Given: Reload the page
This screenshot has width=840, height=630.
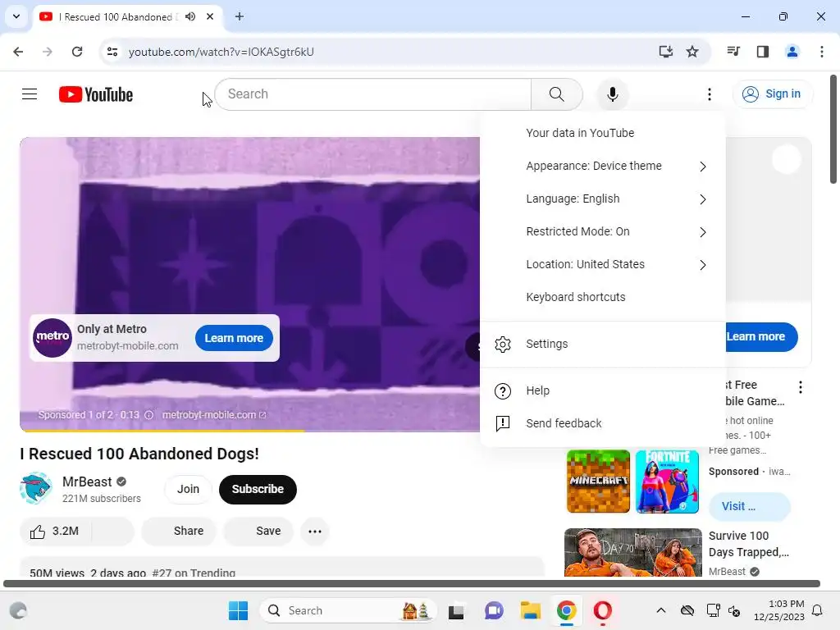Looking at the screenshot, I should (77, 52).
